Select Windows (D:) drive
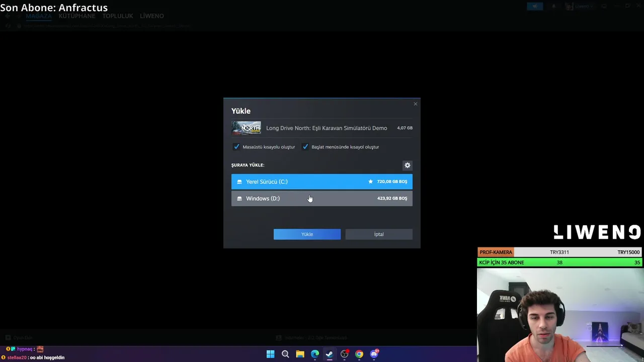Viewport: 644px width, 362px height. (322, 198)
